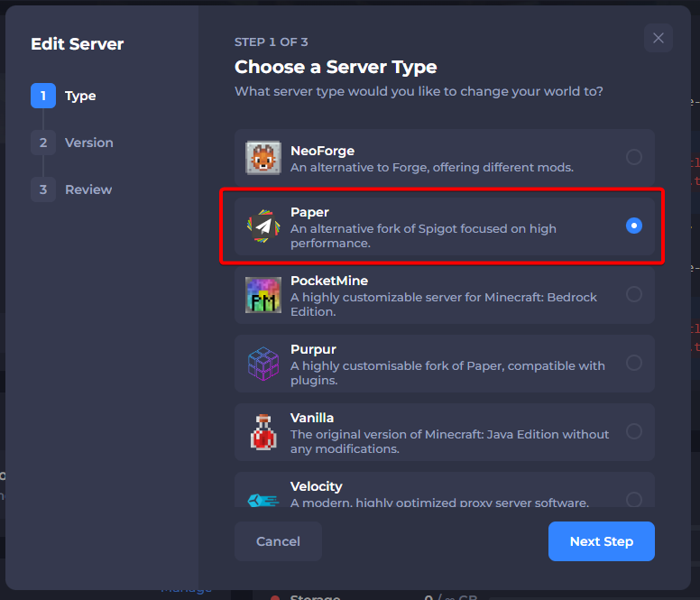
Task: Click the PocketMine PM icon
Action: (262, 295)
